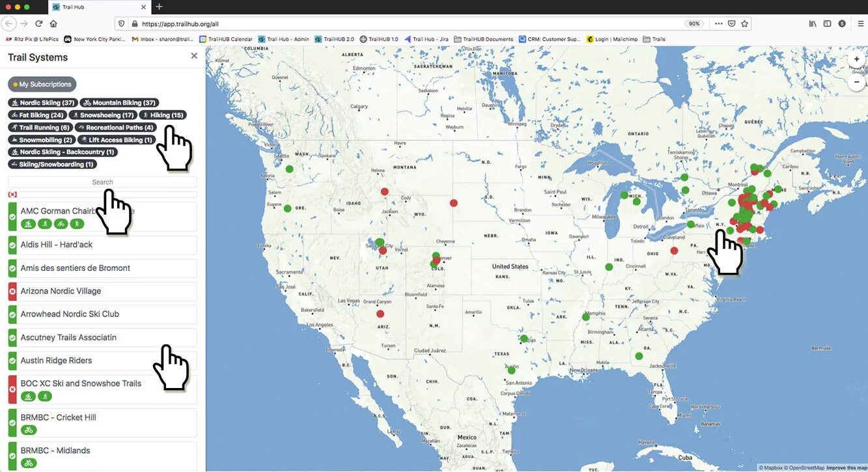The height and width of the screenshot is (472, 868).
Task: Click the red clear-filter icon below search
Action: coord(12,195)
